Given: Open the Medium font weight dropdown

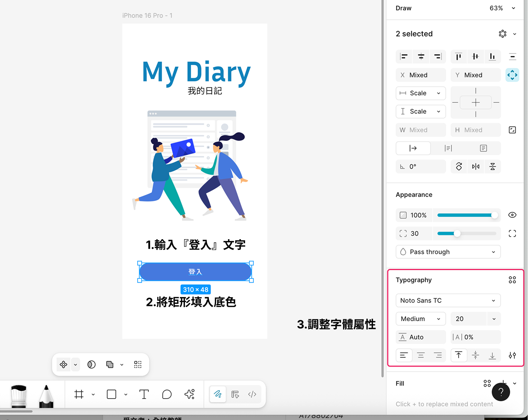Looking at the screenshot, I should click(x=420, y=319).
